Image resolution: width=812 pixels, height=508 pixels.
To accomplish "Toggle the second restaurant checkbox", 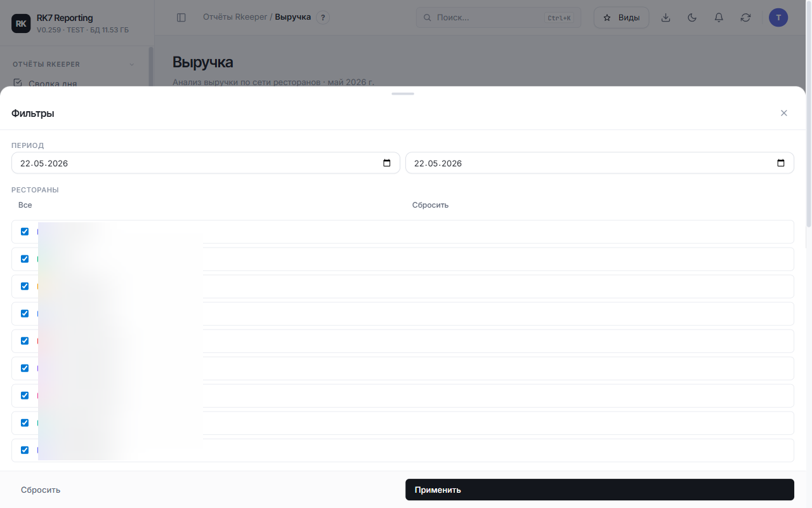I will [25, 259].
